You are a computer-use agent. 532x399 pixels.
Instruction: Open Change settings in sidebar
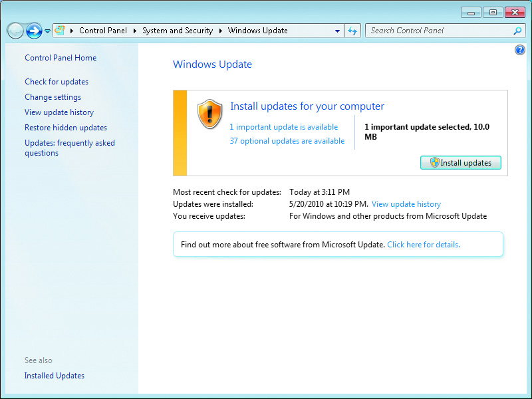[x=53, y=97]
